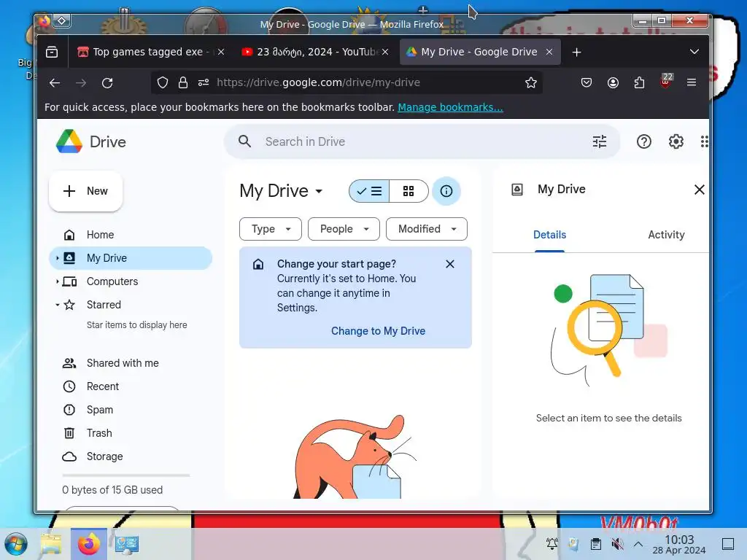Switch to grid layout view

409,191
